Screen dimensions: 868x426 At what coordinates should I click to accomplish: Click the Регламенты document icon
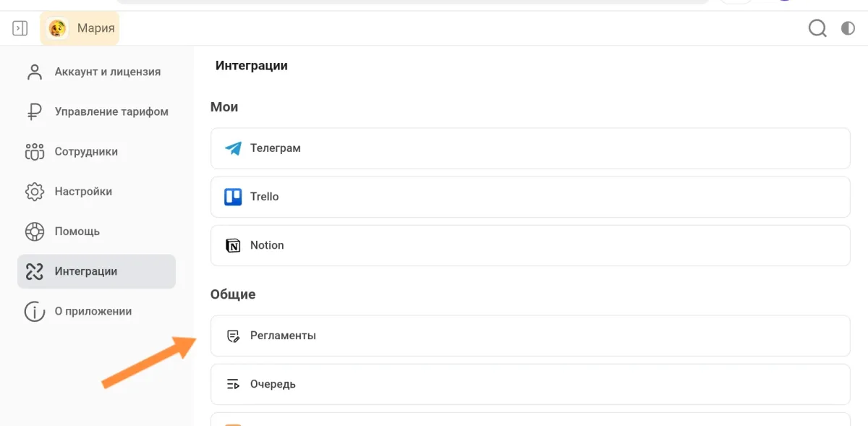pos(233,336)
